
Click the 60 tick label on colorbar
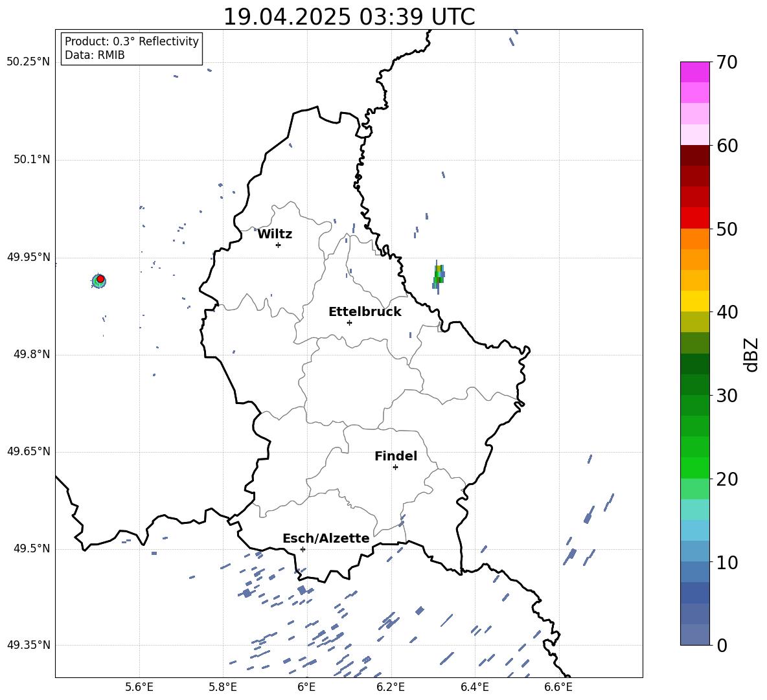(727, 146)
